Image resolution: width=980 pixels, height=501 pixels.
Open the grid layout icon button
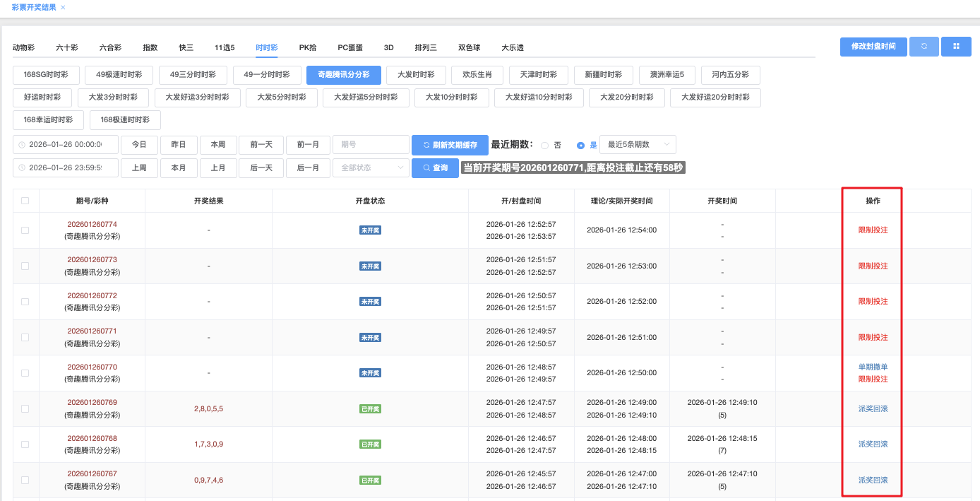[956, 47]
